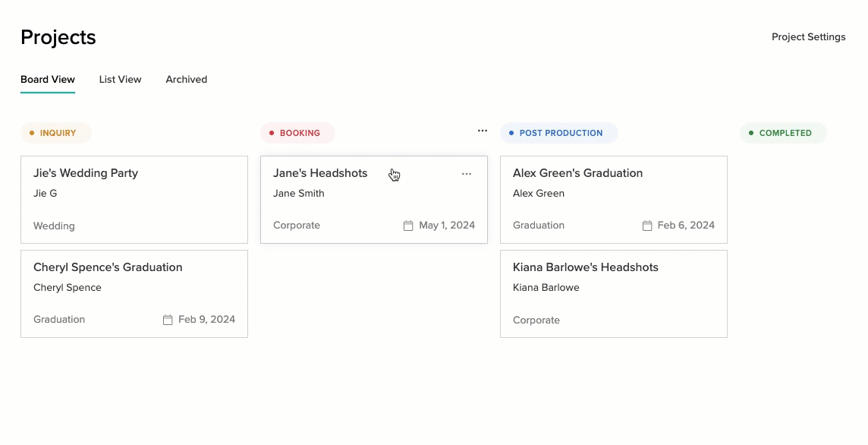Screen dimensions: 868x445
Task: Open the Archived tab
Action: [x=186, y=79]
